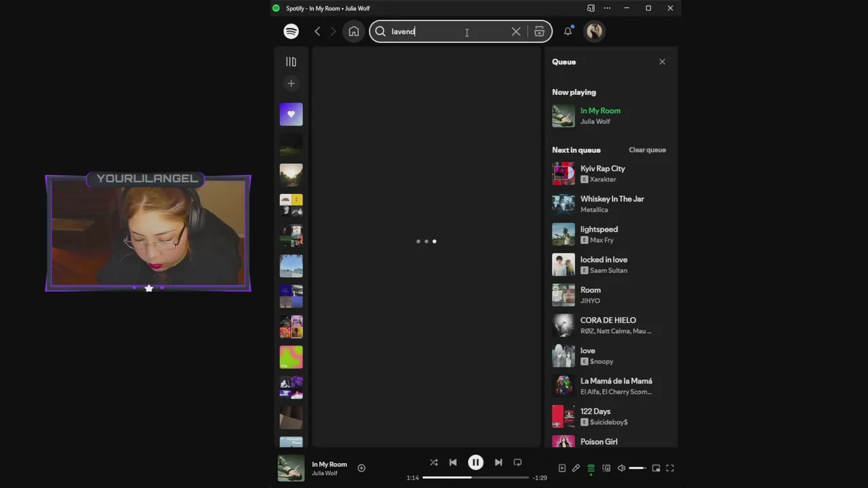Click the Spotify logo
868x488 pixels.
coord(291,31)
